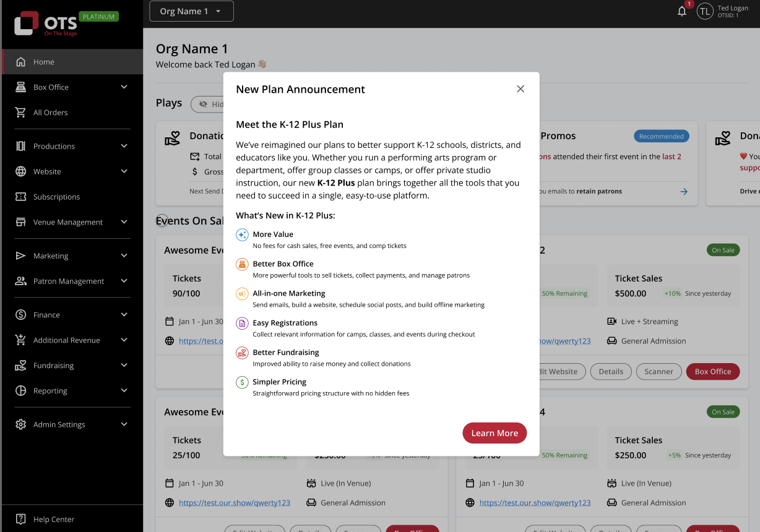Image resolution: width=760 pixels, height=532 pixels.
Task: Select All Orders in the sidebar
Action: point(72,113)
